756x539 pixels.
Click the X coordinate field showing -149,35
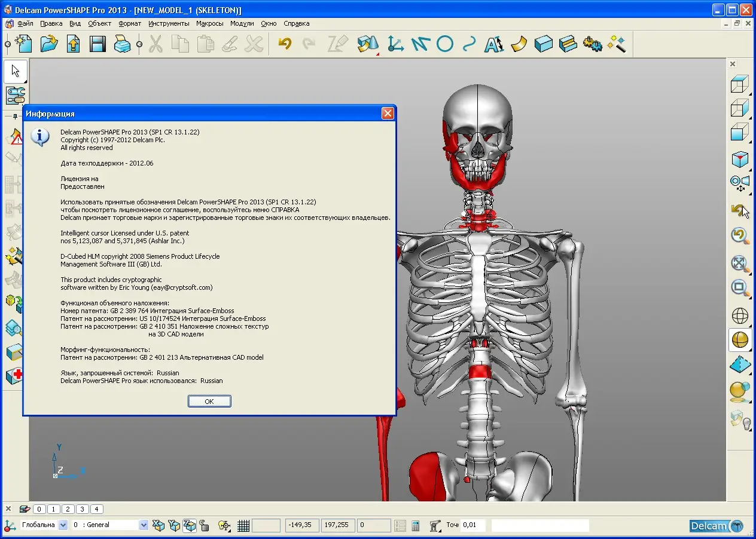[x=302, y=525]
